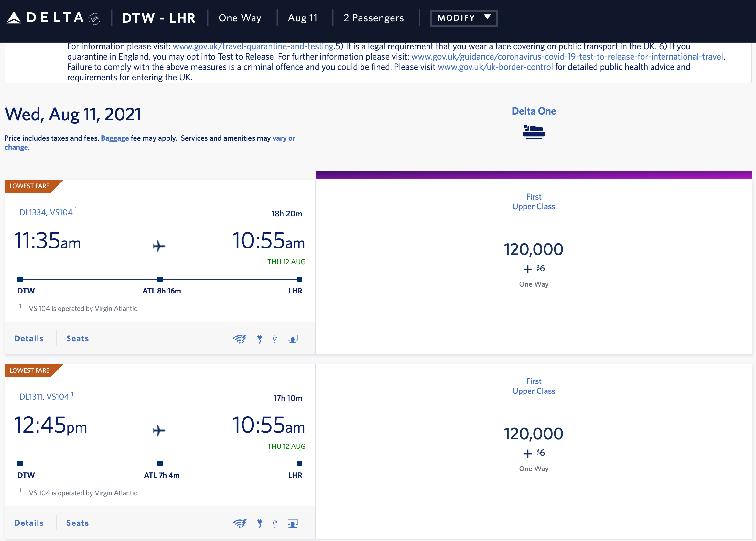Click the USB port amenity icon

274,338
